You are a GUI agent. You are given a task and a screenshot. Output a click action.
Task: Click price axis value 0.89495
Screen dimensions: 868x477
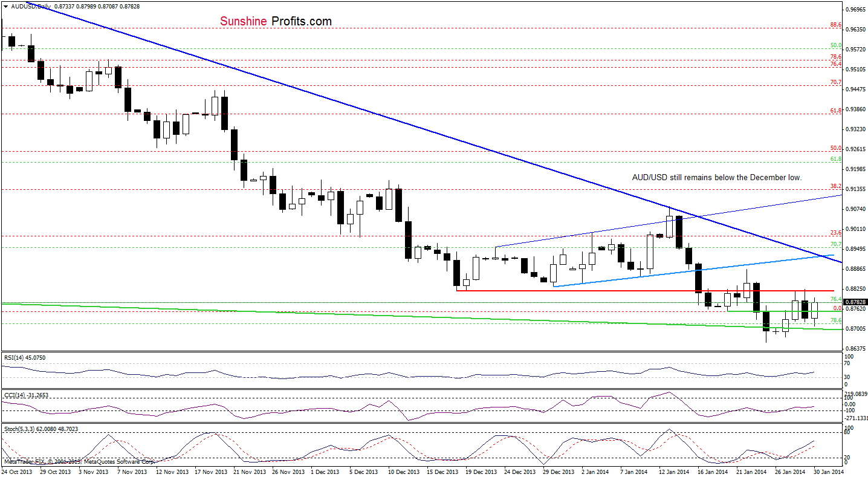click(x=856, y=249)
